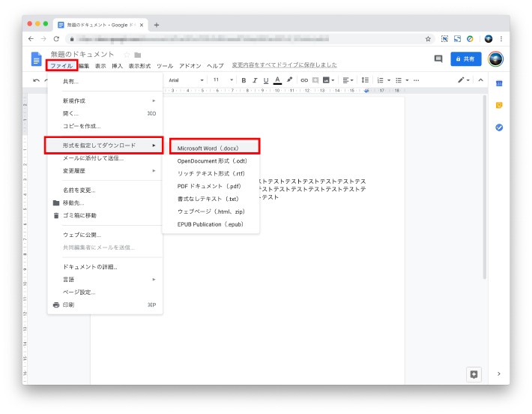The image size is (532, 414).
Task: Open the Arial font dropdown
Action: coord(187,80)
